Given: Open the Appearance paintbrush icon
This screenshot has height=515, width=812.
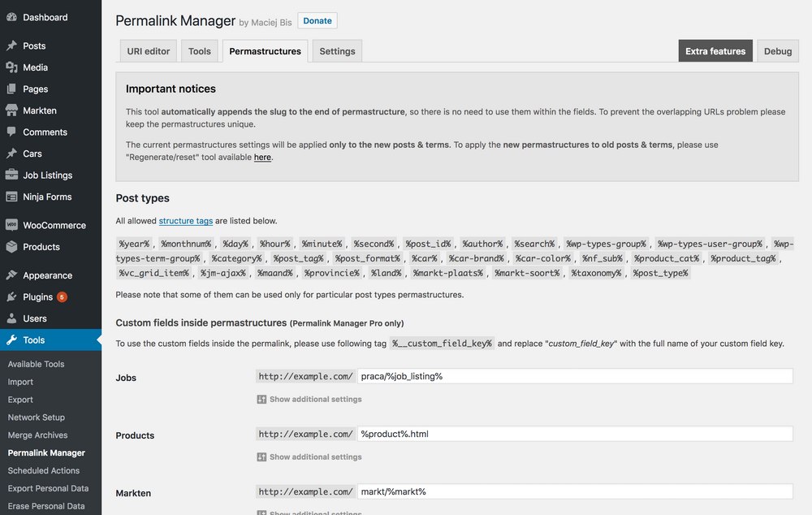Looking at the screenshot, I should tap(11, 275).
